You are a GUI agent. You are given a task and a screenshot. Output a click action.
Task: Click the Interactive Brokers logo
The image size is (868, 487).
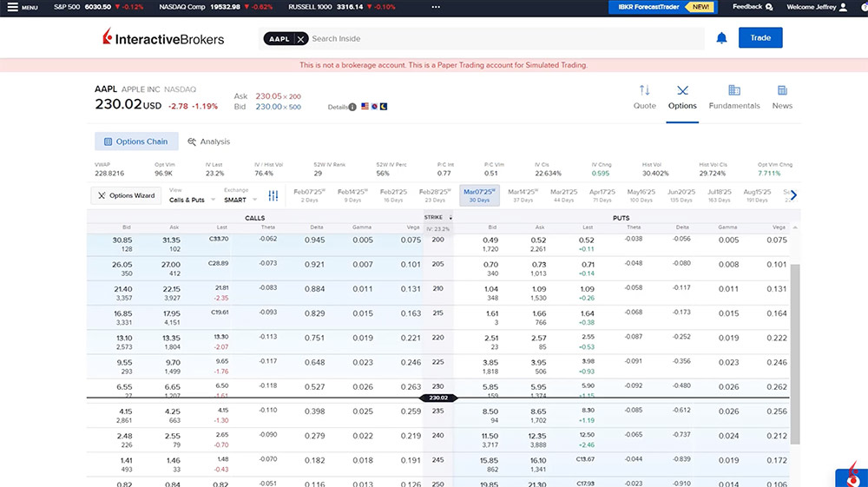pos(163,37)
